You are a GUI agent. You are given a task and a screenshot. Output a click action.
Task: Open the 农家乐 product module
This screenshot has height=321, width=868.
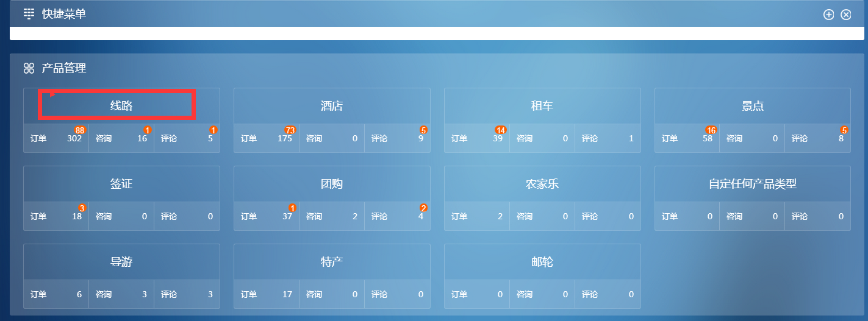click(x=542, y=184)
